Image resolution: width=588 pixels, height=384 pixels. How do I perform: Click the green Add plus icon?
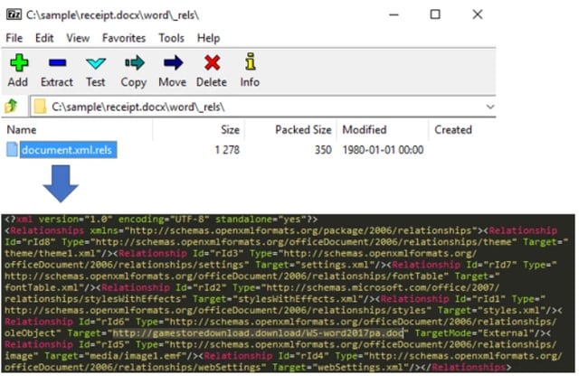tap(18, 63)
